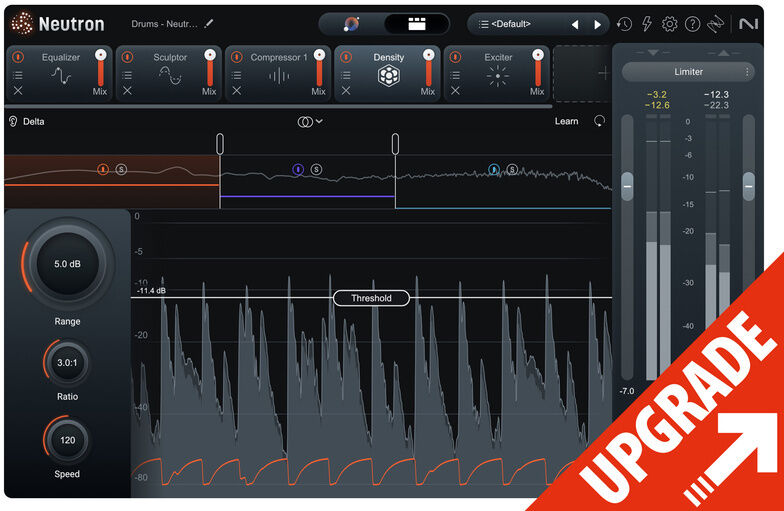Image resolution: width=784 pixels, height=511 pixels.
Task: Open Compressor 1 module preset list icon
Action: tap(236, 76)
